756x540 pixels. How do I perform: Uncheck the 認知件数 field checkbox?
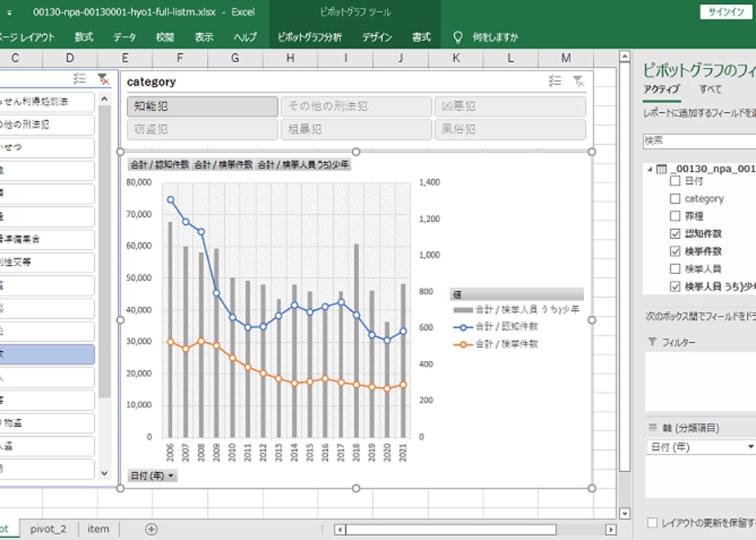(x=675, y=234)
